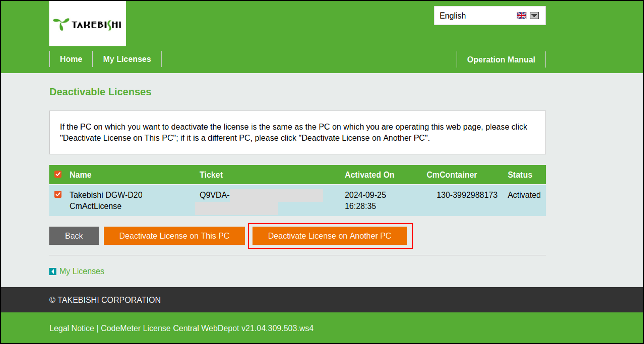Click the Ticket column header
644x344 pixels.
(x=211, y=175)
